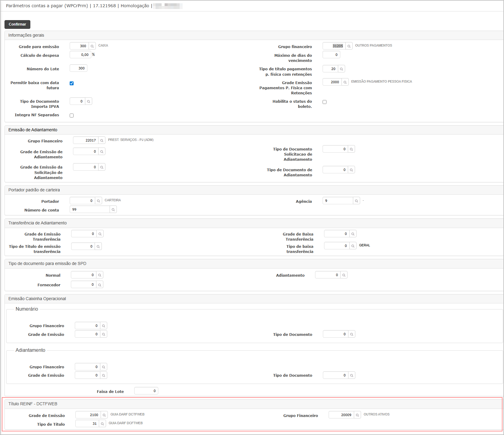Click the REINF Tipo de Título search icon
This screenshot has height=435, width=504.
tap(102, 424)
